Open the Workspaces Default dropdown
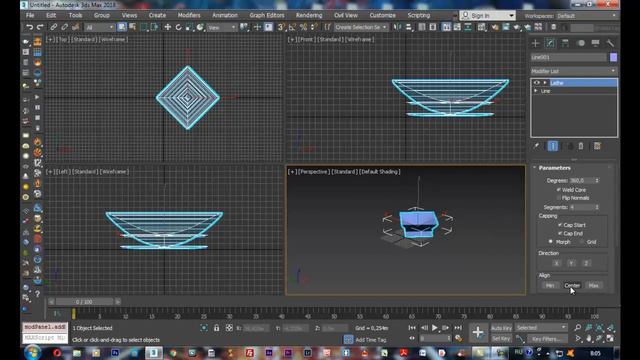640x360 pixels. 587,16
